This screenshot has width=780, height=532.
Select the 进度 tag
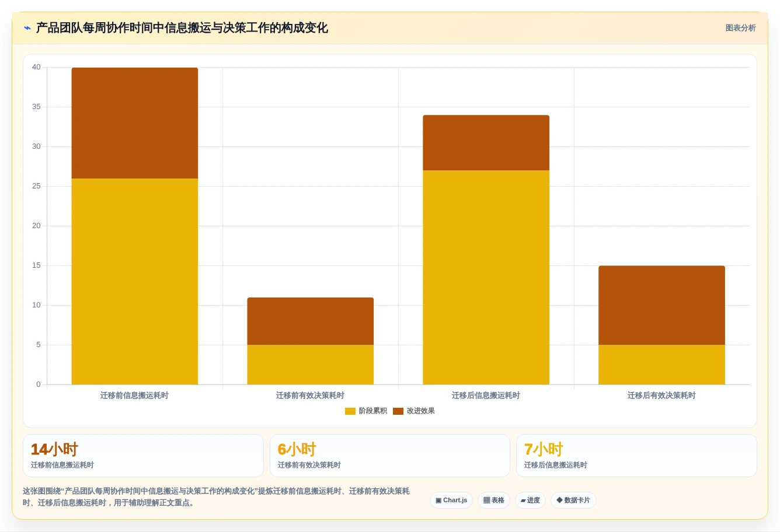(530, 501)
